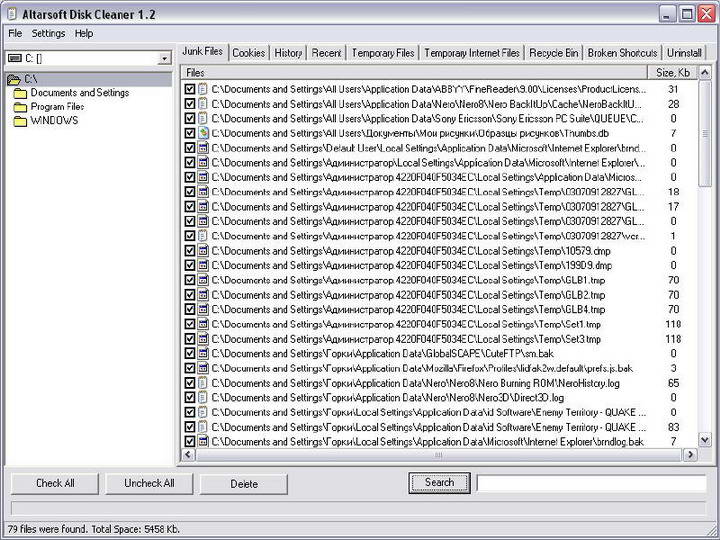The image size is (720, 540).
Task: Uncheck the Nero BackItUp cache file
Action: [190, 104]
